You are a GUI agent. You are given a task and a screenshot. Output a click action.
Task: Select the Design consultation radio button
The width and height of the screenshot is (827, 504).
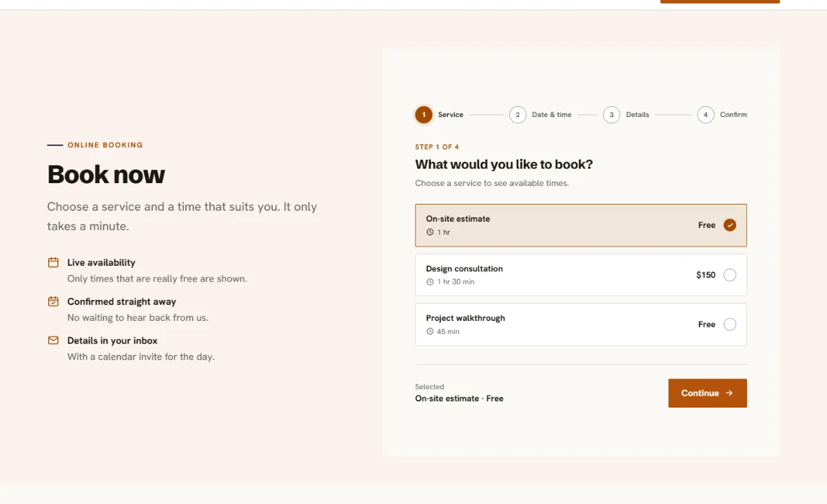(730, 275)
